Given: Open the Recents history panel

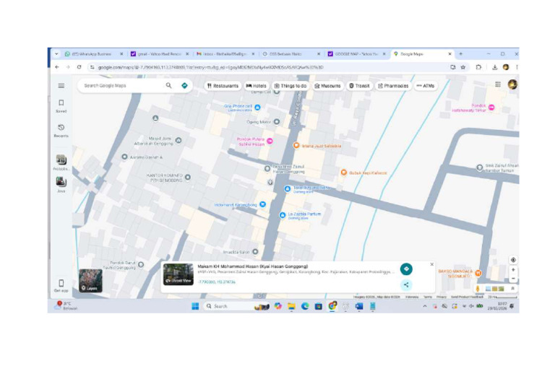Looking at the screenshot, I should click(61, 130).
